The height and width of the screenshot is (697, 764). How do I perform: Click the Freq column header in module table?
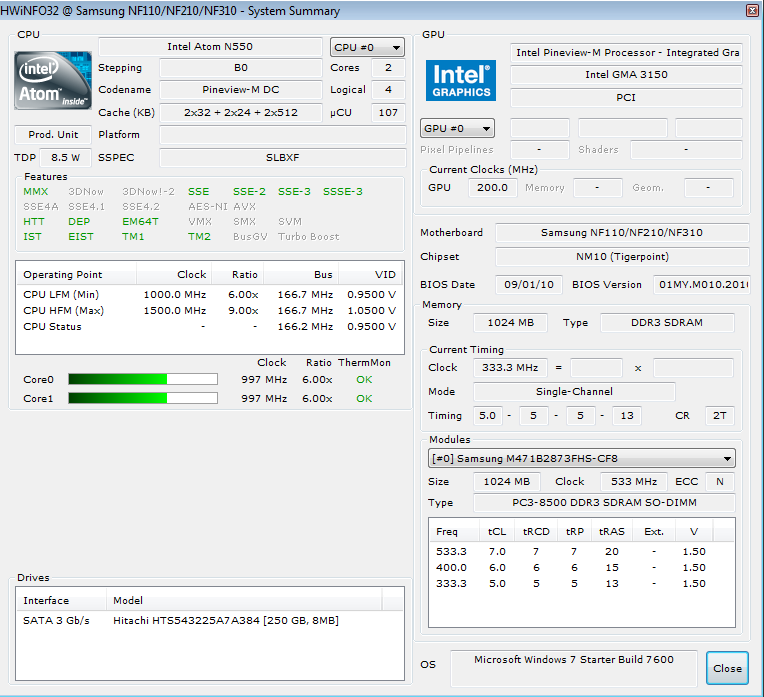pyautogui.click(x=455, y=531)
